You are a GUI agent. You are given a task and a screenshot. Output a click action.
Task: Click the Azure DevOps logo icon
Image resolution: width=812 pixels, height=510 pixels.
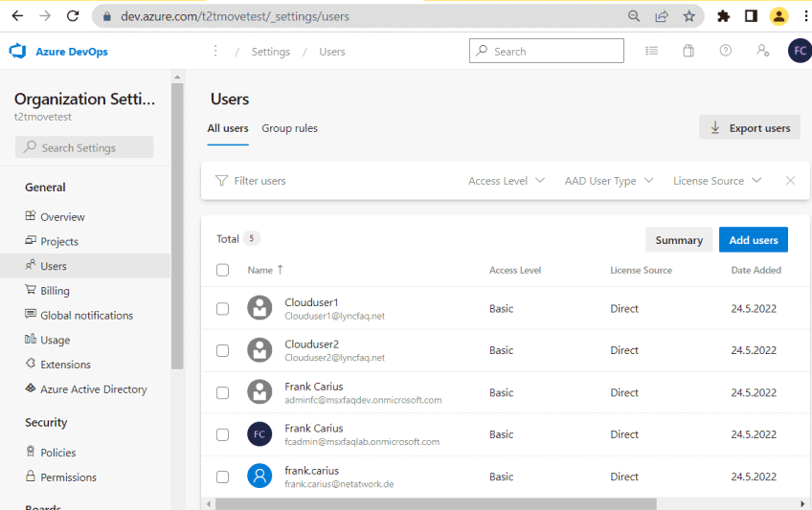point(17,52)
